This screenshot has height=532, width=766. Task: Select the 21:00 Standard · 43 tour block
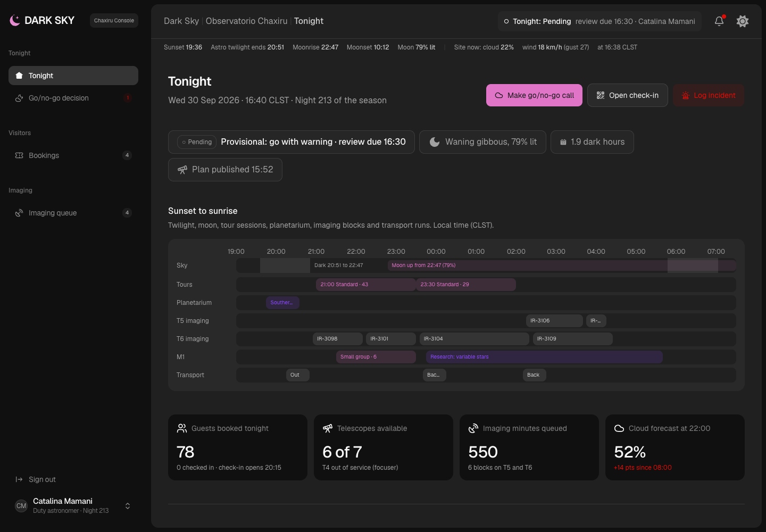(x=366, y=285)
